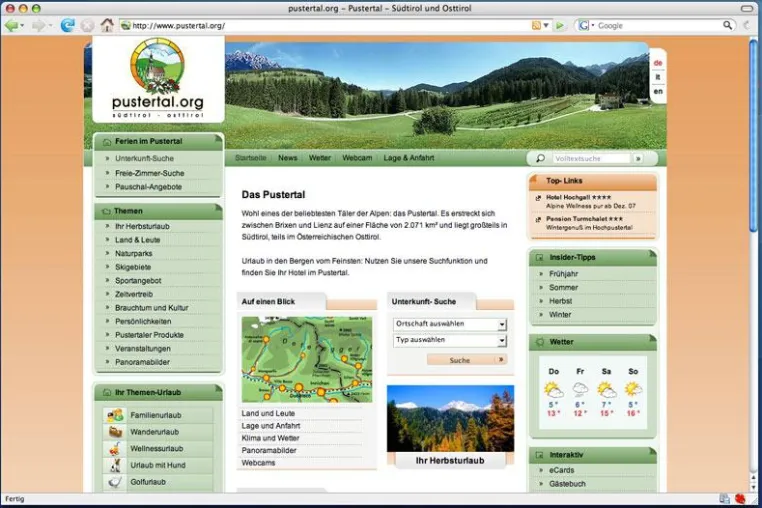Click the Google search magnifier icon
The width and height of the screenshot is (762, 508).
tap(727, 25)
